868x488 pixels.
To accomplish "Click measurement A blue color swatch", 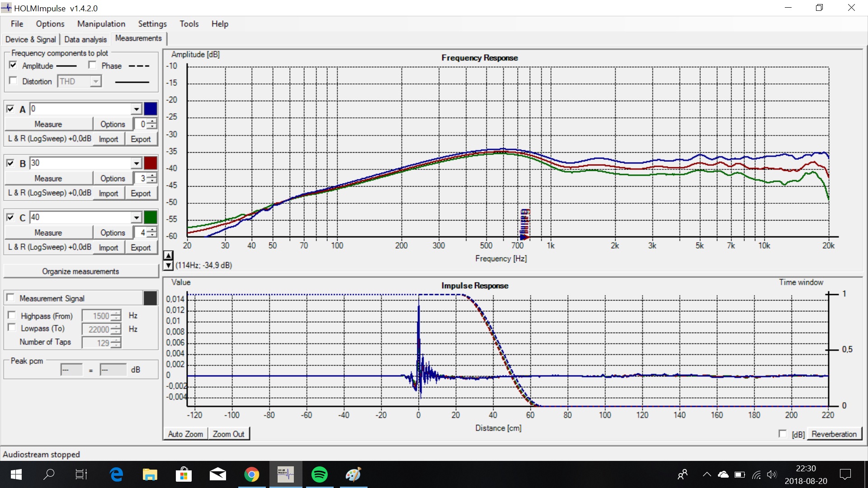I will coord(150,108).
